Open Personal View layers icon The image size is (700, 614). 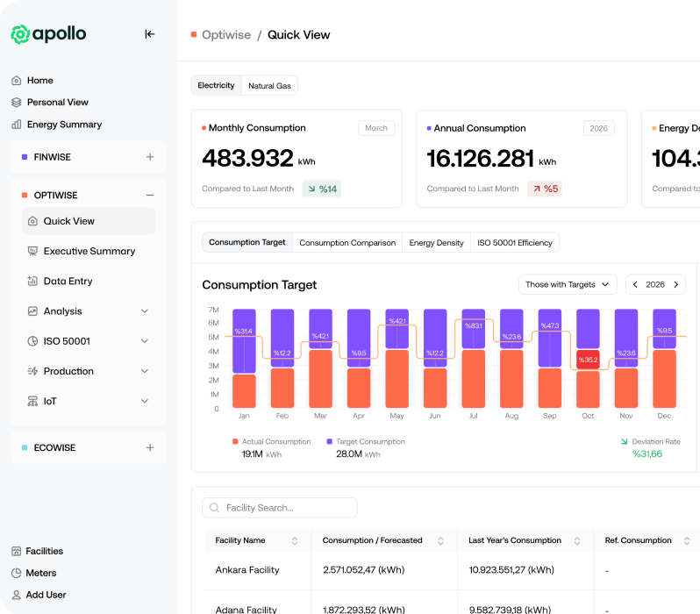[16, 103]
